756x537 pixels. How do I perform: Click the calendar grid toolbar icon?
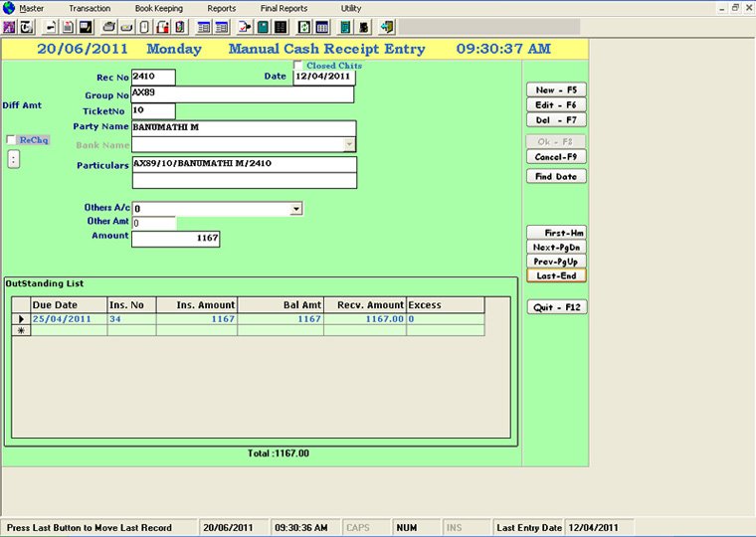322,26
